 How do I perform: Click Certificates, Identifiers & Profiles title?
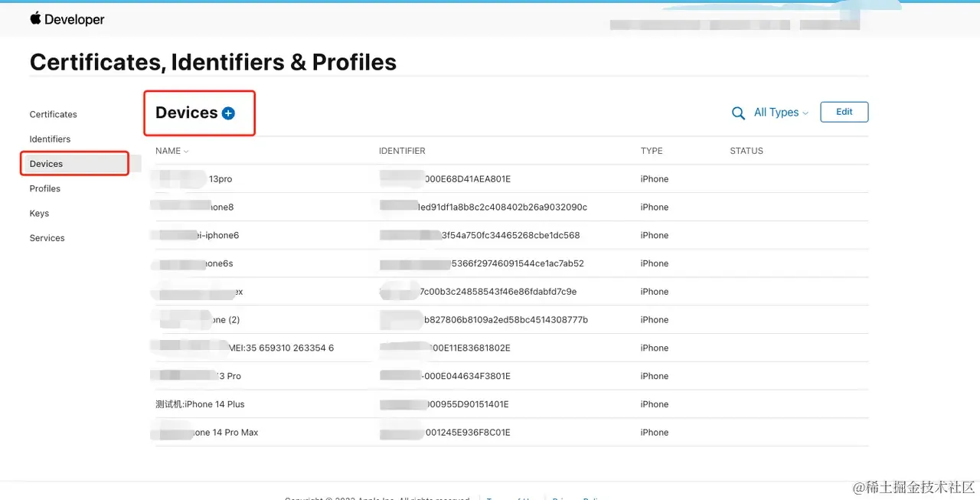tap(213, 62)
